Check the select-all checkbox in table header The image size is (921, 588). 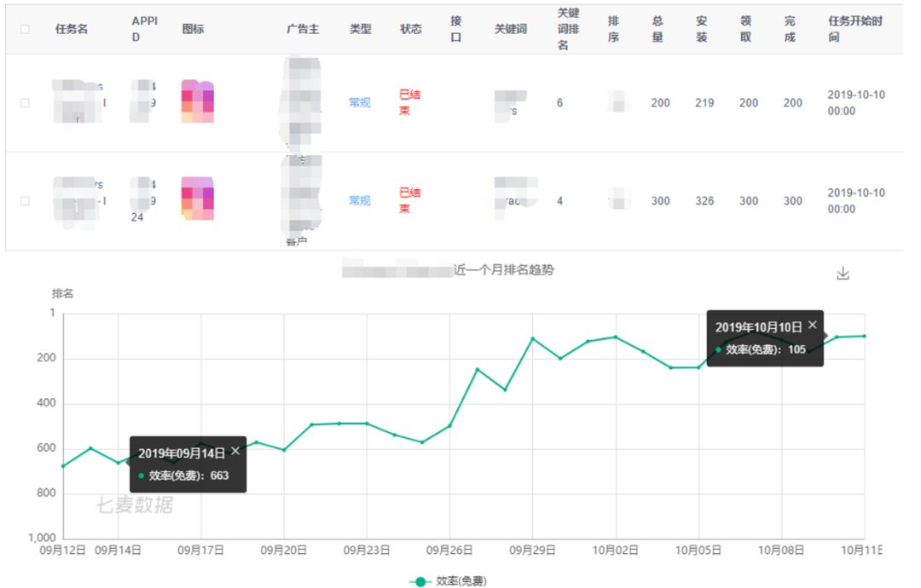tap(23, 28)
